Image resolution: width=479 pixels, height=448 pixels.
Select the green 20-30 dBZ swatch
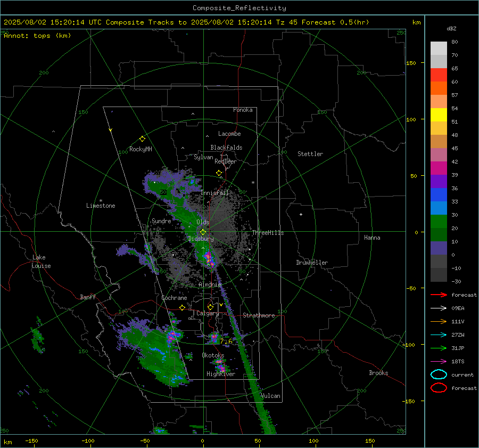439,222
